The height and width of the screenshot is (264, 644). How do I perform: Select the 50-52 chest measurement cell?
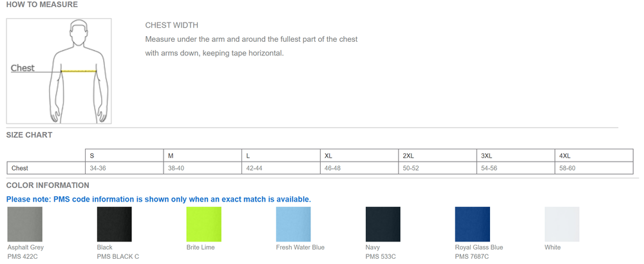tap(411, 168)
